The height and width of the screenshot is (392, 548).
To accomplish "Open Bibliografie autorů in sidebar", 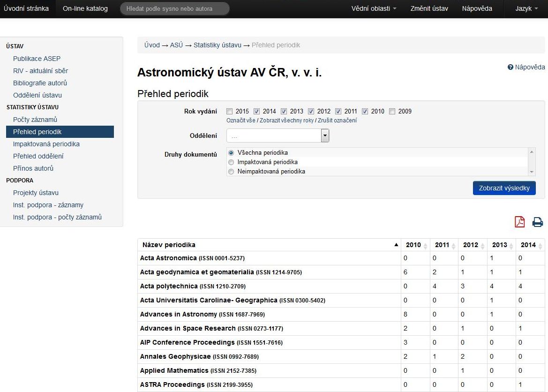I will [40, 83].
